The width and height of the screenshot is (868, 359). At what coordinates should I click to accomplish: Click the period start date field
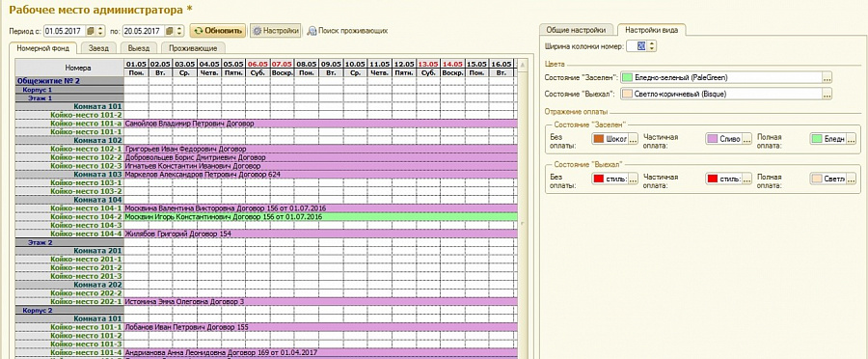(x=66, y=31)
